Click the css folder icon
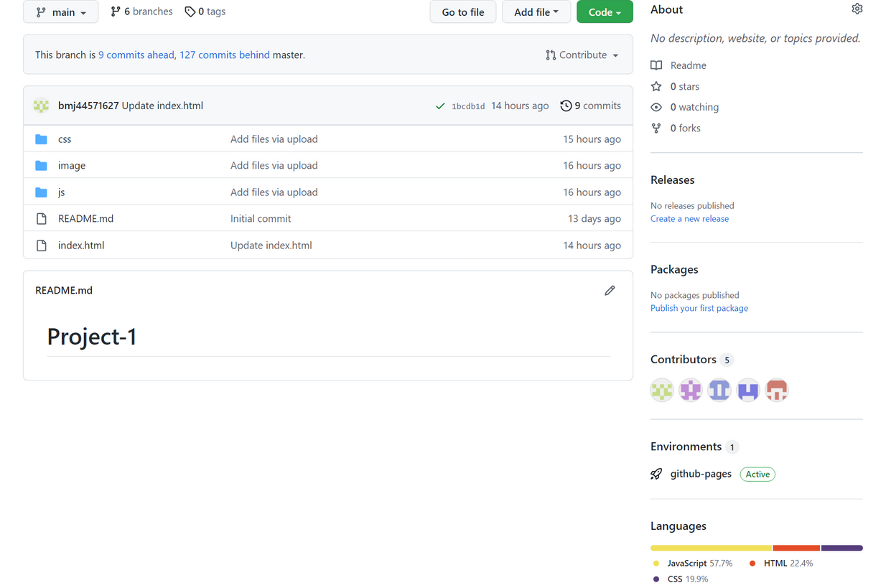 point(42,139)
